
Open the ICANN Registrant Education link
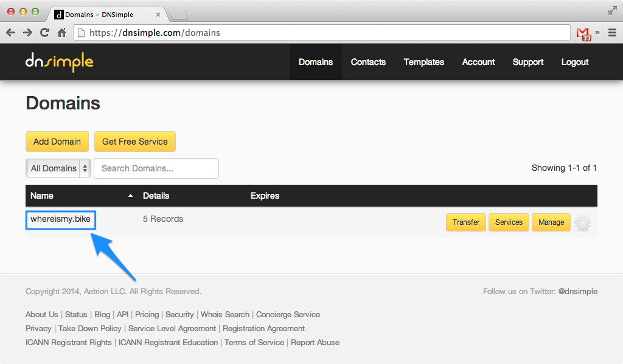(x=168, y=343)
